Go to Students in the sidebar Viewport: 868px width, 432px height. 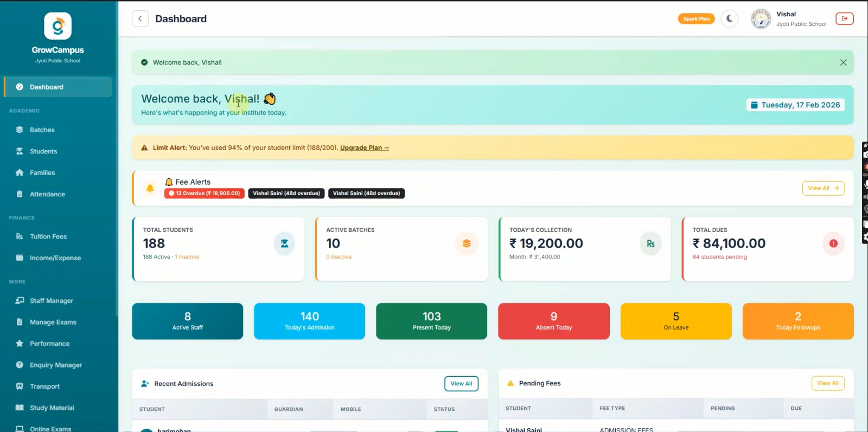click(x=43, y=151)
